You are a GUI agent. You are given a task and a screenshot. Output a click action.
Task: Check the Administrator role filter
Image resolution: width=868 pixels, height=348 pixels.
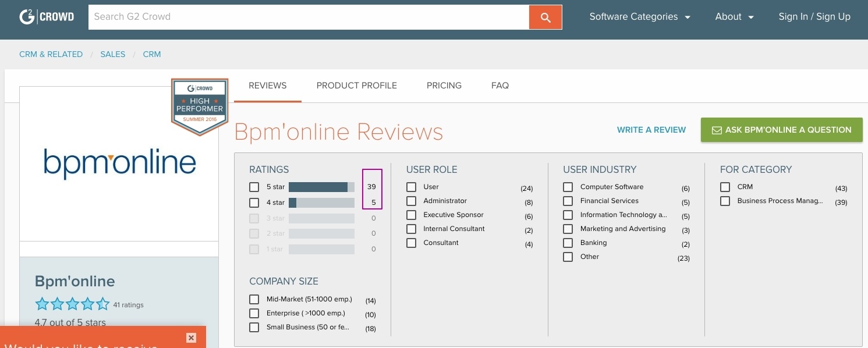pos(412,201)
